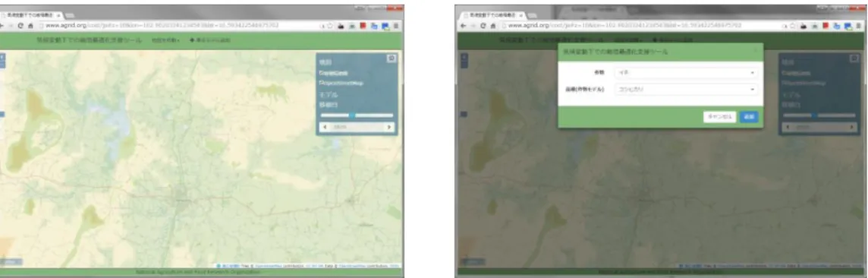Bookmark the page via star in right window
The width and height of the screenshot is (868, 278).
click(793, 26)
